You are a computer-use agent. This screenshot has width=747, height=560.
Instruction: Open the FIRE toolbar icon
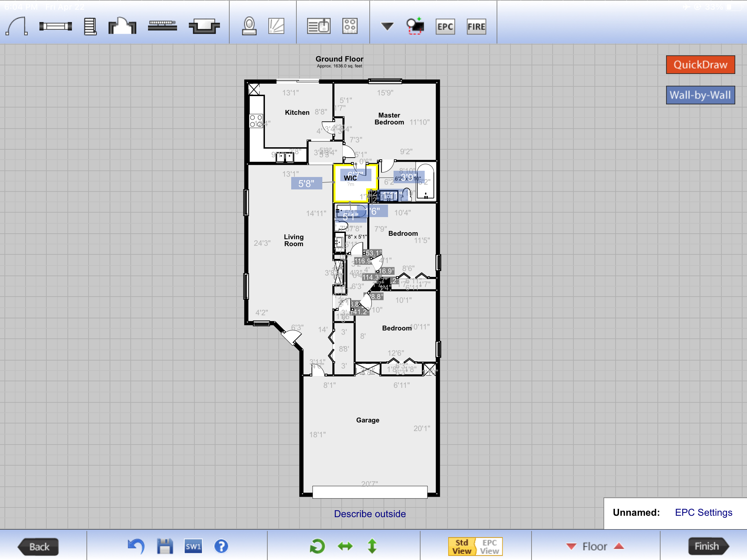[476, 27]
